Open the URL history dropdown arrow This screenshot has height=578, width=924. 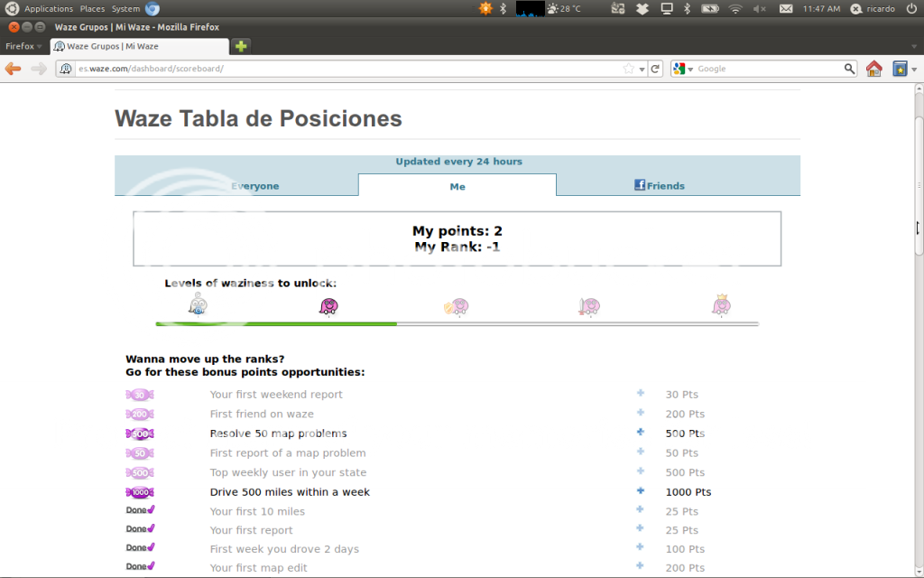pyautogui.click(x=642, y=70)
